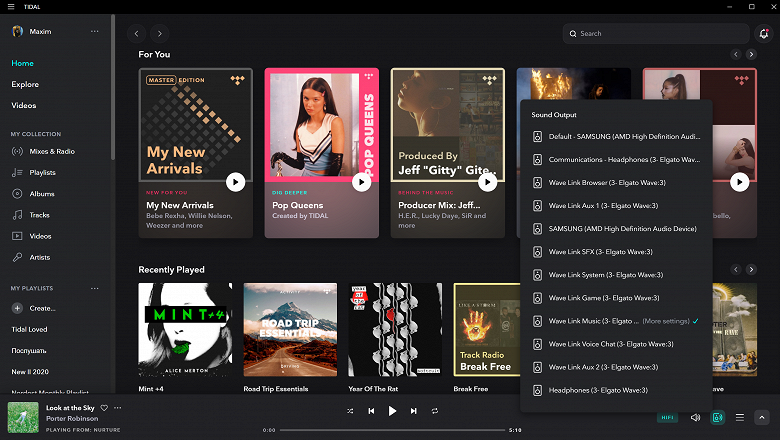
Task: Select Default - SAMSUNG sound output
Action: [x=616, y=137]
